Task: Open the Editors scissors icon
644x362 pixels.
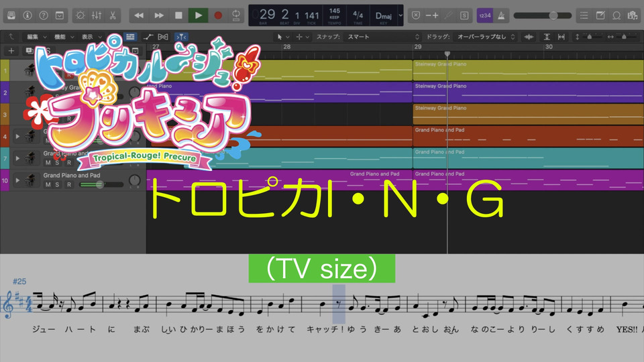Action: [x=113, y=15]
